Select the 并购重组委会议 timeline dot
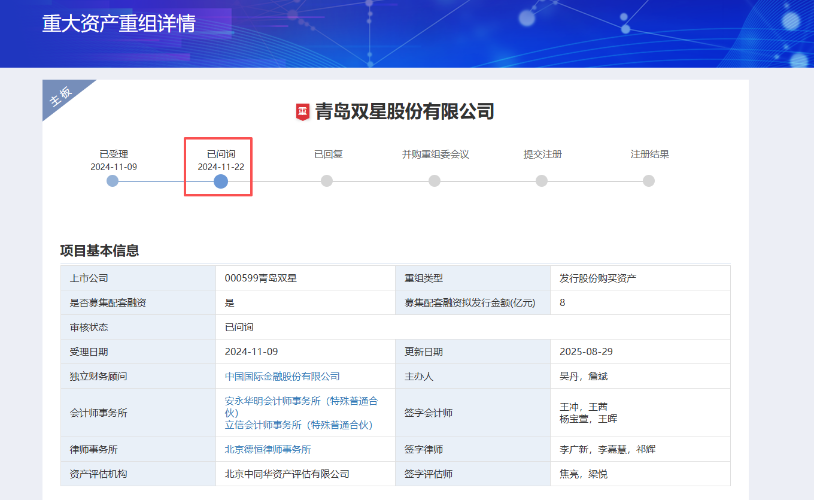The width and height of the screenshot is (814, 500). 435,181
